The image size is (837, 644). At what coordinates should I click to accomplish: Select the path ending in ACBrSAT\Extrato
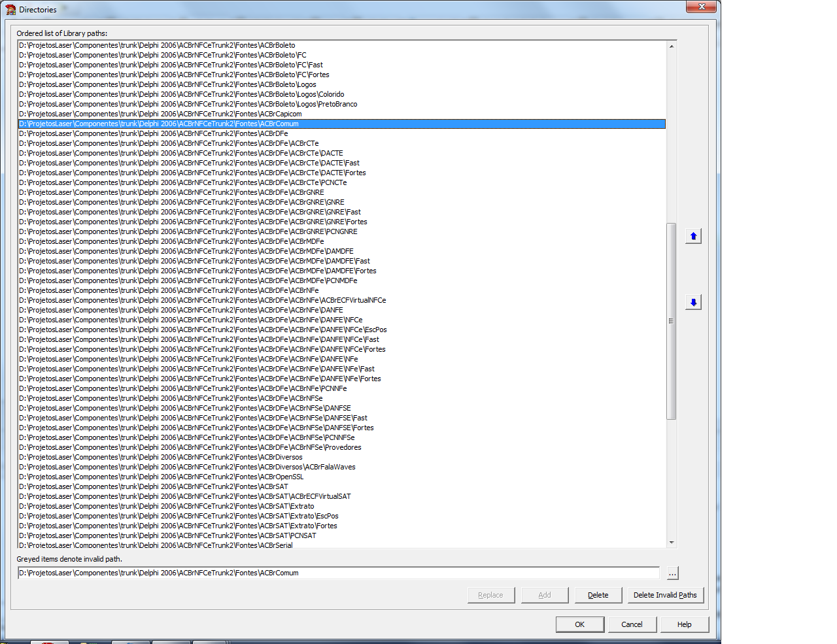(x=342, y=506)
